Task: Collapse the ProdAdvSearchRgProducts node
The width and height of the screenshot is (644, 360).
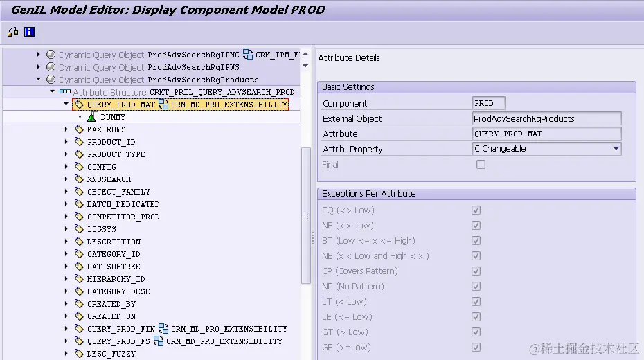Action: (39, 79)
